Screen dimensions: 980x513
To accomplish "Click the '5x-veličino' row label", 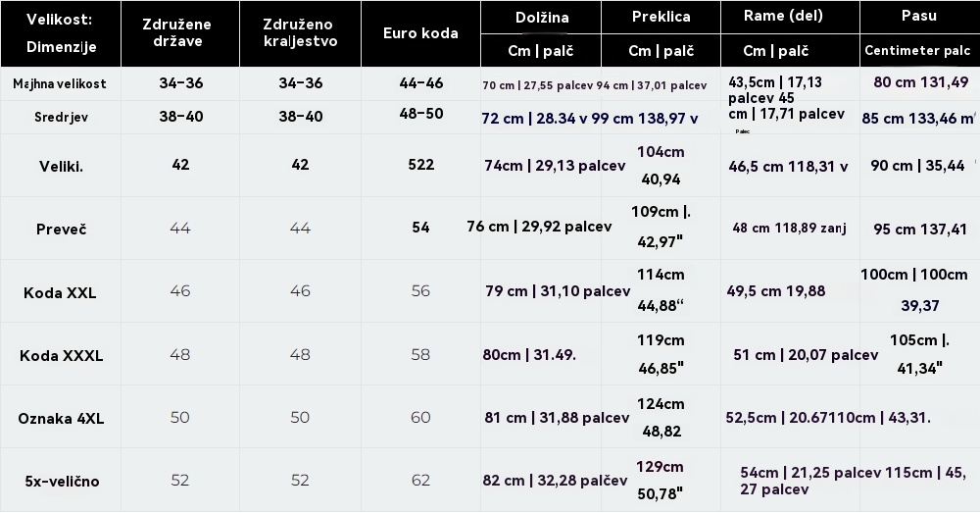I will pyautogui.click(x=60, y=481).
